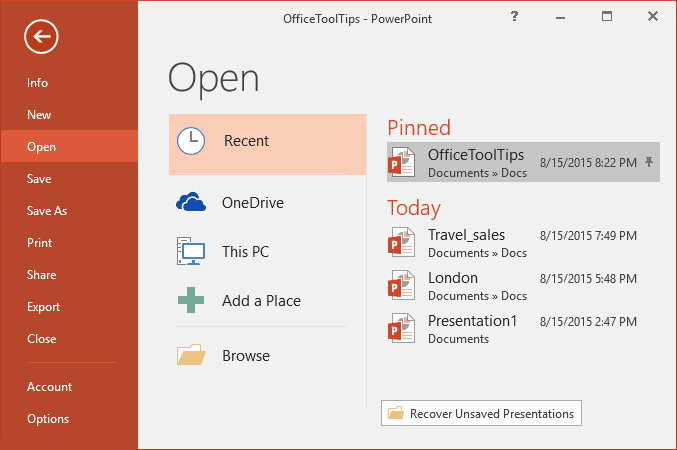This screenshot has height=450, width=677.
Task: Click the OfficeToolTips PowerPoint file icon
Action: 402,162
